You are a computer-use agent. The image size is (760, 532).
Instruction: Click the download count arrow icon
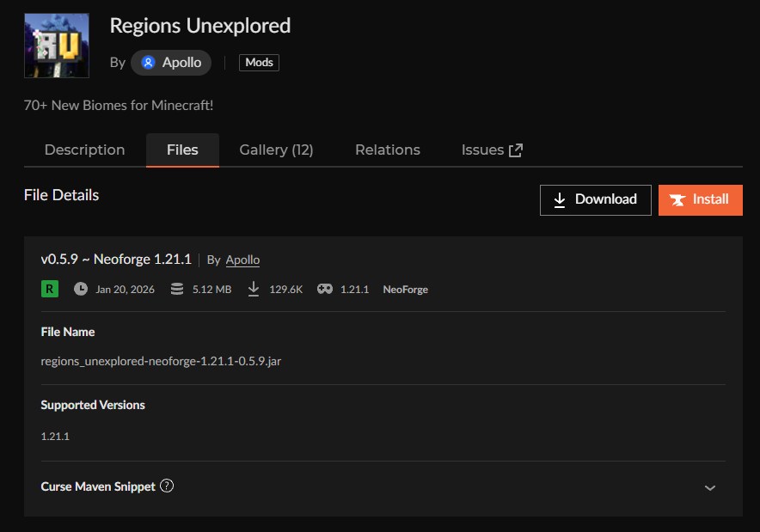254,289
